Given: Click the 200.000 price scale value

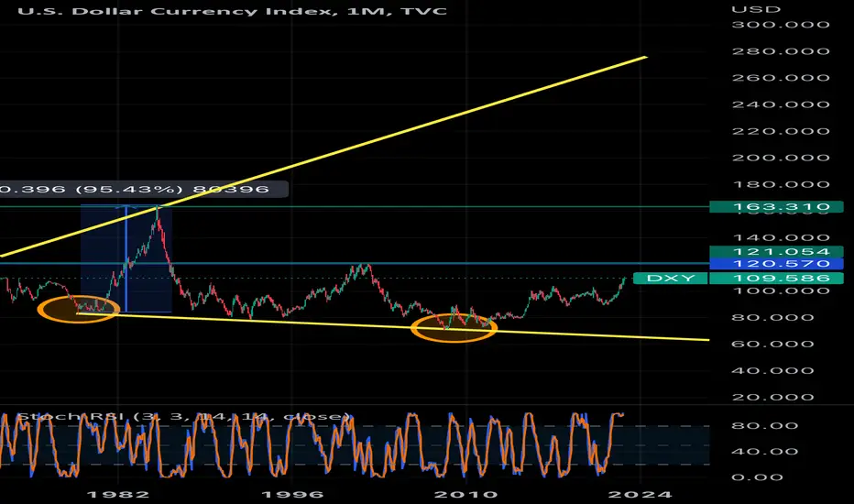Looking at the screenshot, I should (781, 158).
